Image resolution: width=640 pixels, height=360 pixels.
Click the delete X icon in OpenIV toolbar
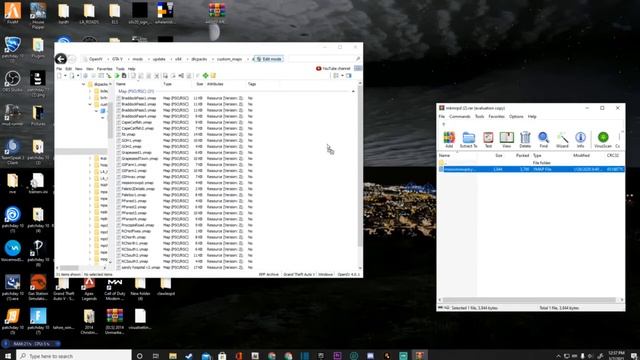[x=156, y=76]
